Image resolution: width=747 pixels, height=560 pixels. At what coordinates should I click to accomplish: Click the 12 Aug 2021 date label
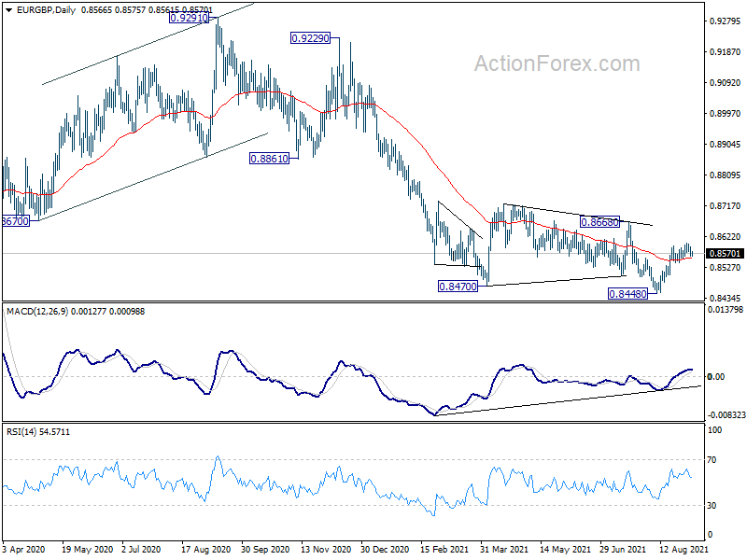click(684, 549)
